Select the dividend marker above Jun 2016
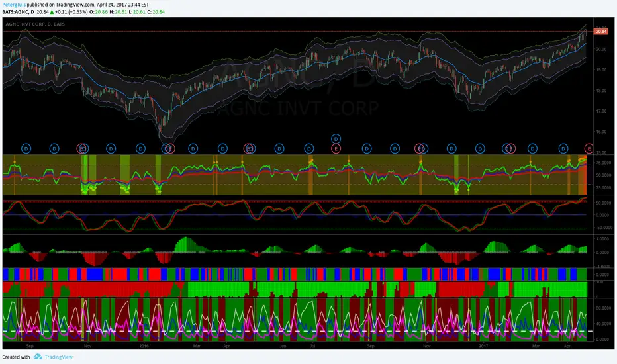This screenshot has height=364, width=617. pyautogui.click(x=279, y=149)
